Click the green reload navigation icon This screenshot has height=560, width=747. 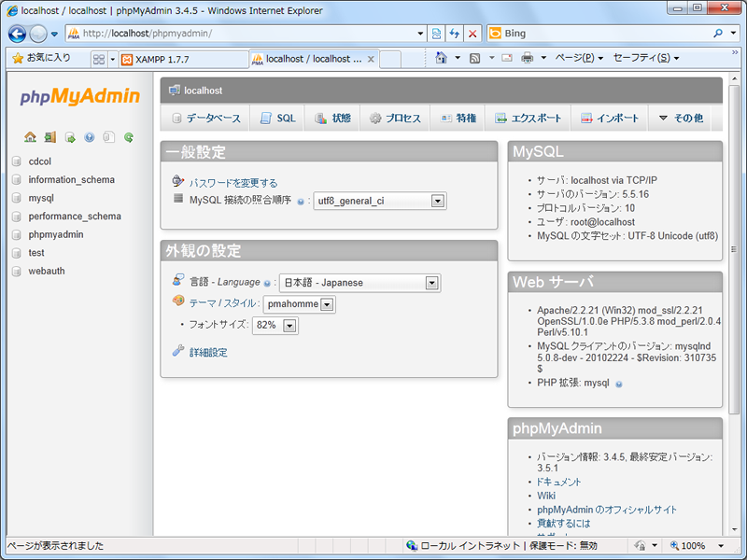129,137
